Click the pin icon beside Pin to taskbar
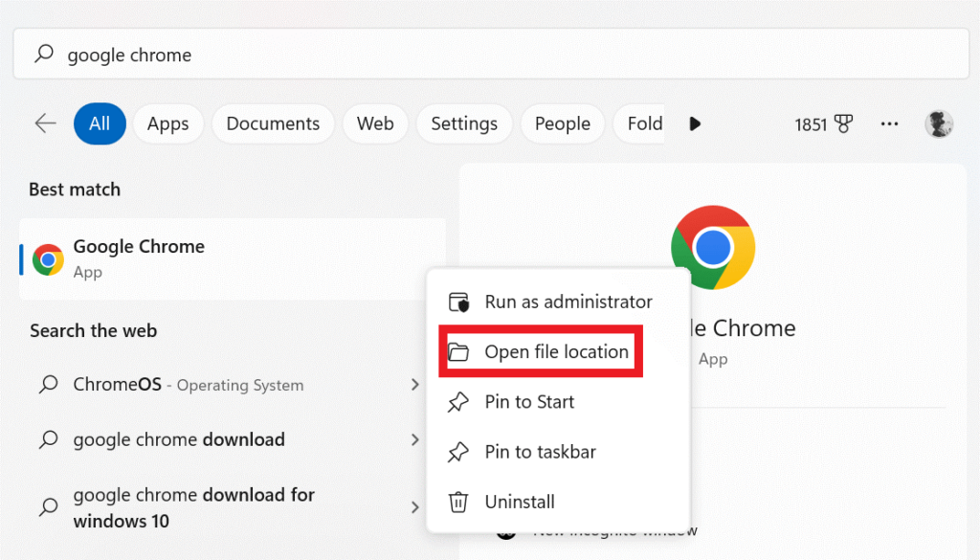980x560 pixels. coord(458,452)
